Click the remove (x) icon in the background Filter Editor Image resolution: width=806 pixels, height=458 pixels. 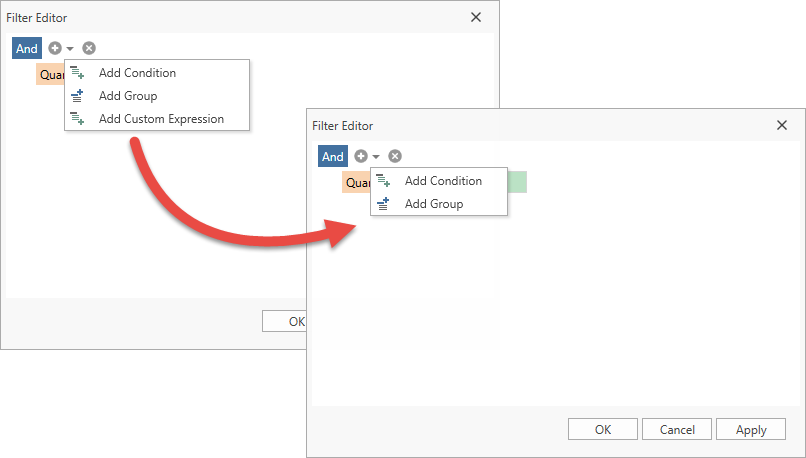[89, 48]
